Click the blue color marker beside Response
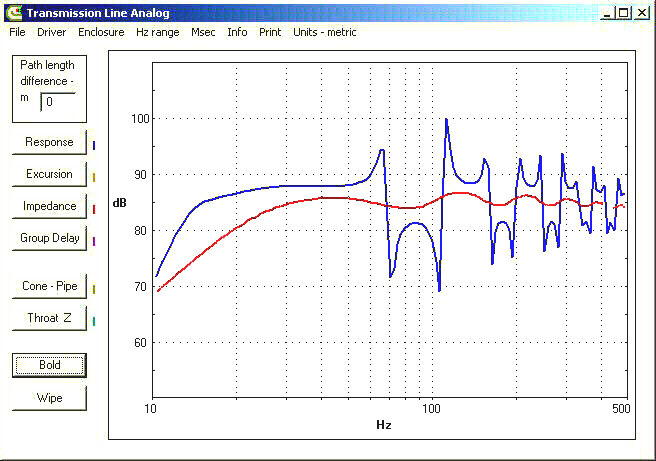Viewport: 656px width, 461px height. (94, 145)
